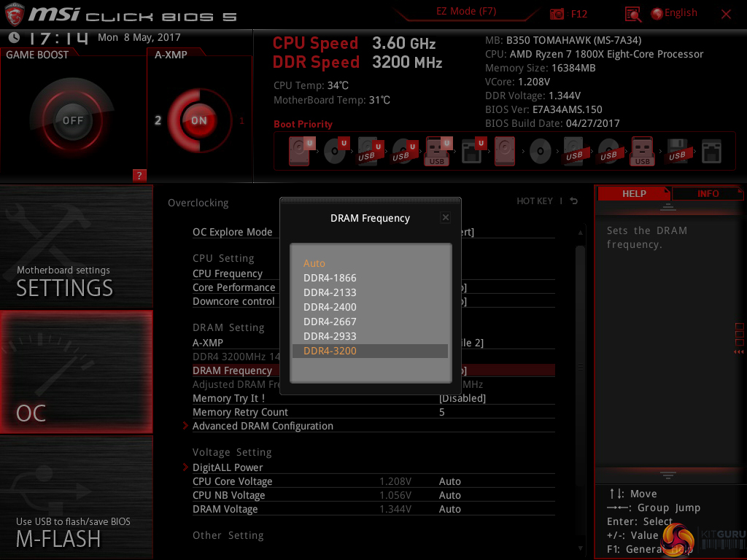Click scroll-down arrow of settings list
Screen dimensions: 747x560
pyautogui.click(x=580, y=548)
